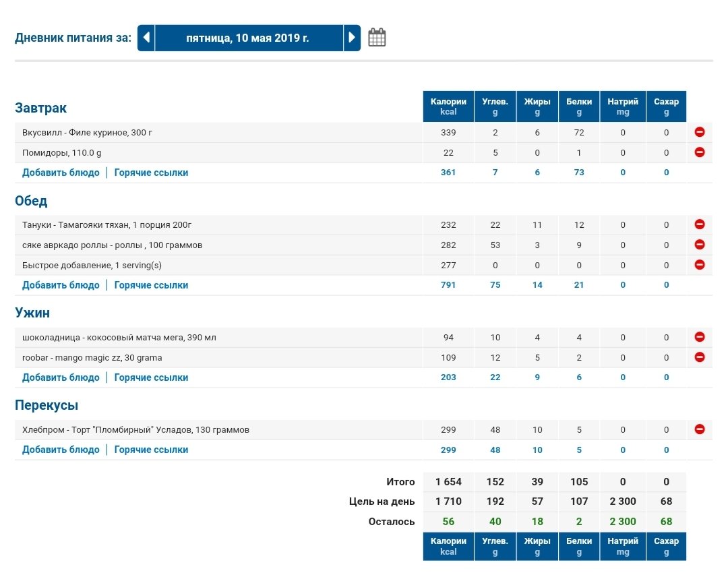728x579 pixels.
Task: Click Добавить блюдо under Обед
Action: point(61,285)
